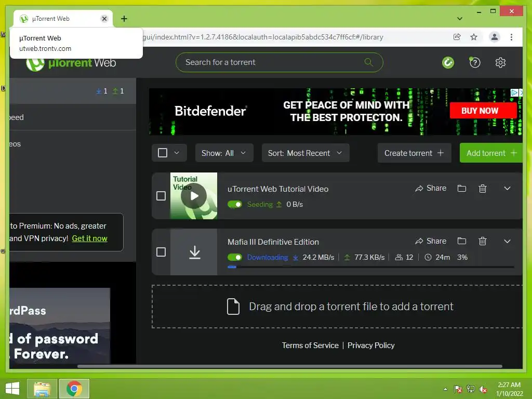Screen dimensions: 532x399
Task: Play the Tutorial Video thumbnail
Action: click(194, 196)
